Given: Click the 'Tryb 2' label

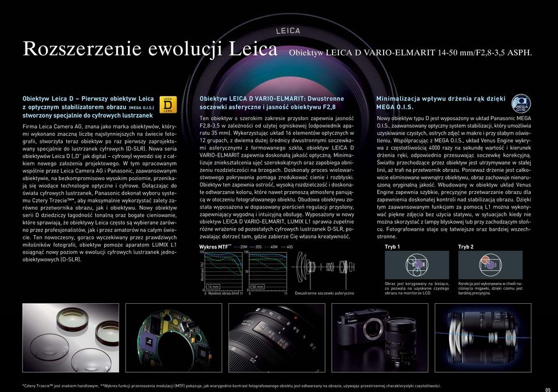Looking at the screenshot, I should point(466,247).
